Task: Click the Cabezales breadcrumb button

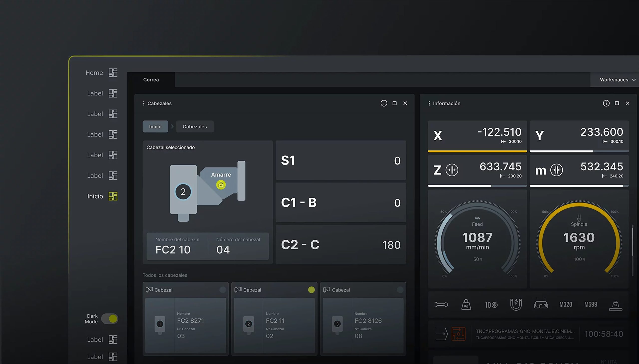Action: tap(195, 126)
